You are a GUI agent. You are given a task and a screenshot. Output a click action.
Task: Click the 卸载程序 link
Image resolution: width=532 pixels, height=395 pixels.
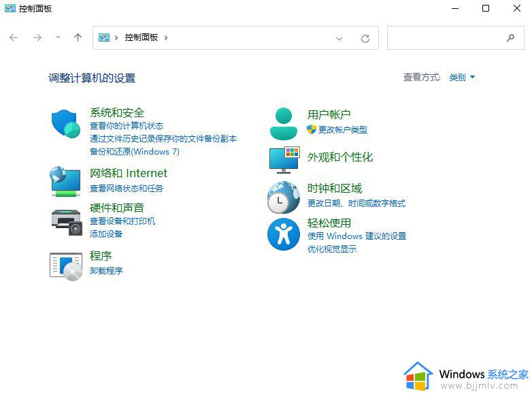[x=106, y=270]
